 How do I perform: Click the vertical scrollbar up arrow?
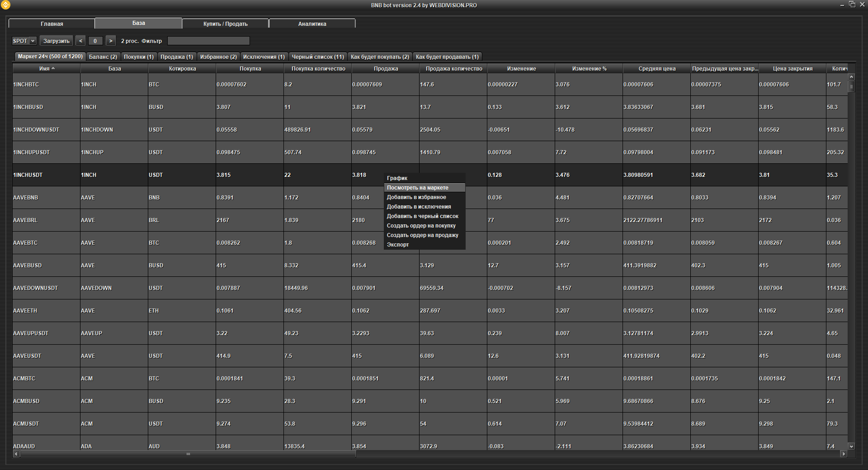coord(851,77)
